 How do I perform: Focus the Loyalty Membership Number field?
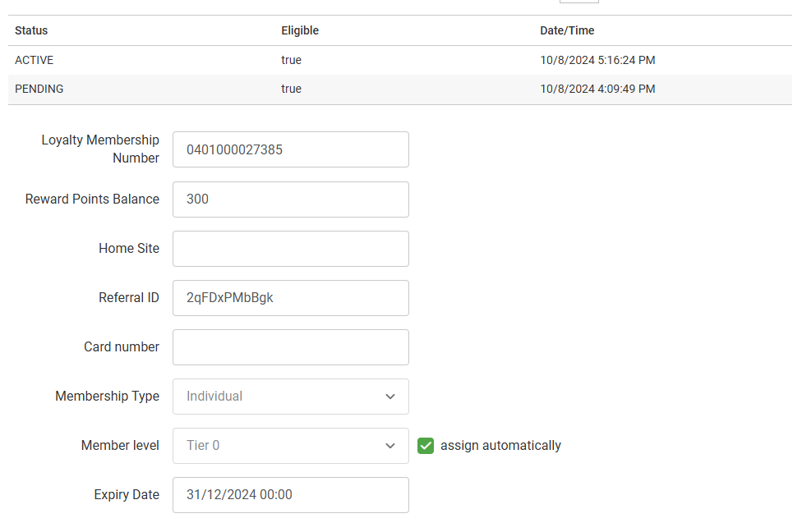pyautogui.click(x=290, y=149)
